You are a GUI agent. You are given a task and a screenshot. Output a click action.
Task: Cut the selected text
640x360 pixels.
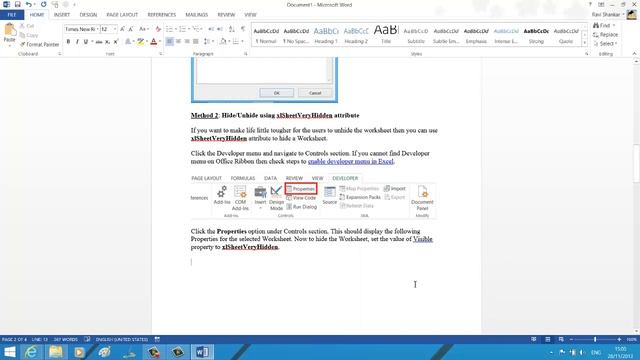27,26
